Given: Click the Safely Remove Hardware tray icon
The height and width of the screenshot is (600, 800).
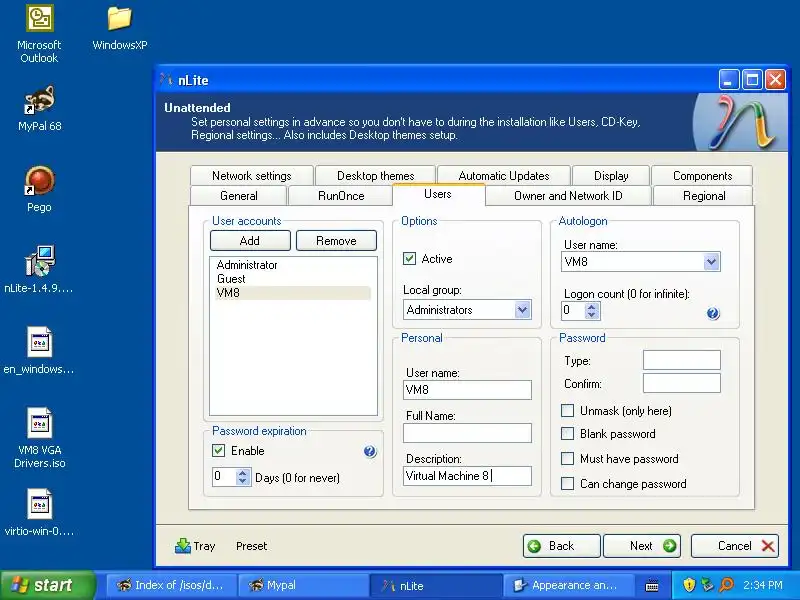Looking at the screenshot, I should coord(708,585).
